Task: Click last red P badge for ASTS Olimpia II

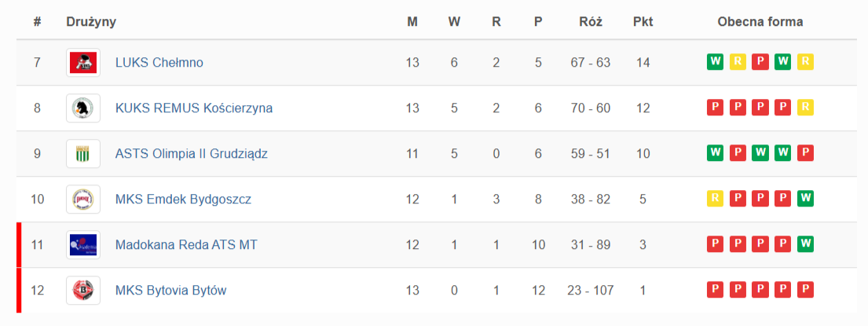Action: [x=804, y=153]
